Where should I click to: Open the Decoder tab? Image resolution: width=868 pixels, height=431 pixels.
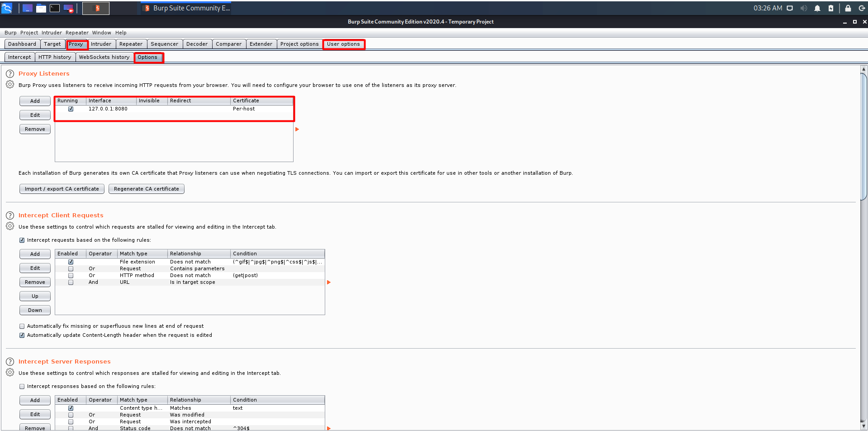[197, 44]
